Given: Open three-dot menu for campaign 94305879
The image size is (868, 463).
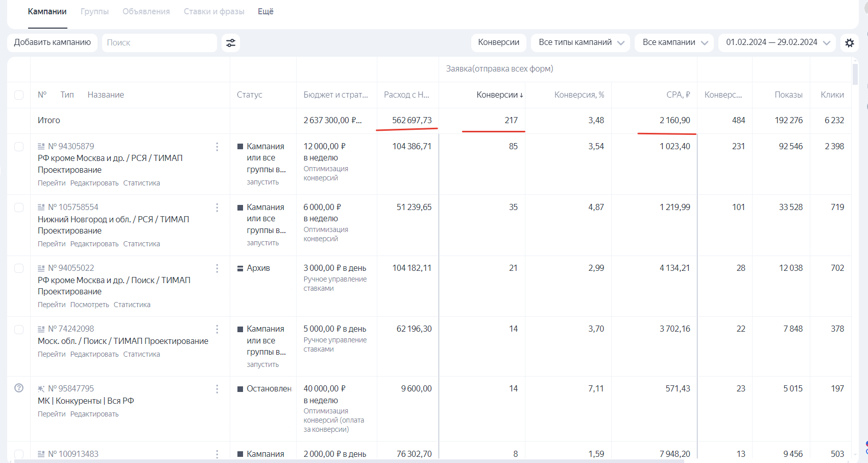Looking at the screenshot, I should (x=217, y=147).
